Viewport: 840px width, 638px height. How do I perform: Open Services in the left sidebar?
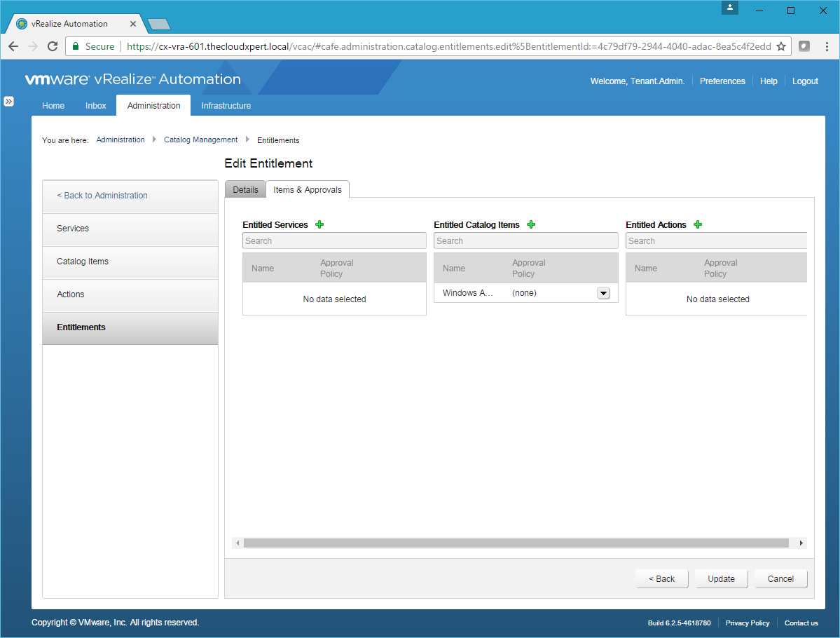pos(73,229)
